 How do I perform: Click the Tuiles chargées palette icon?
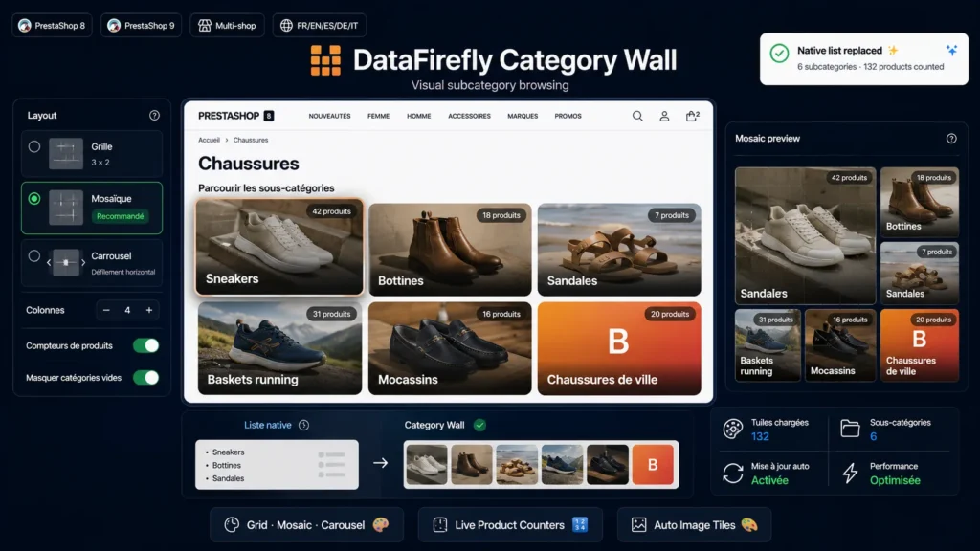click(x=732, y=429)
